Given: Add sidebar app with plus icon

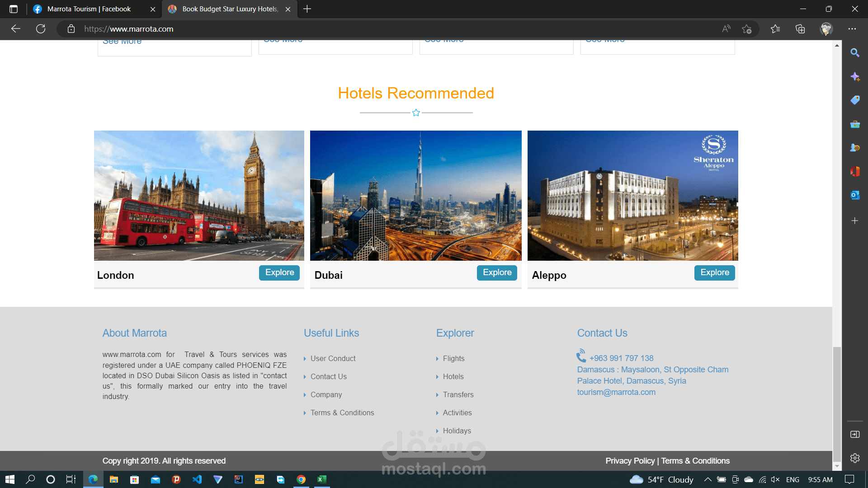Looking at the screenshot, I should 854,221.
